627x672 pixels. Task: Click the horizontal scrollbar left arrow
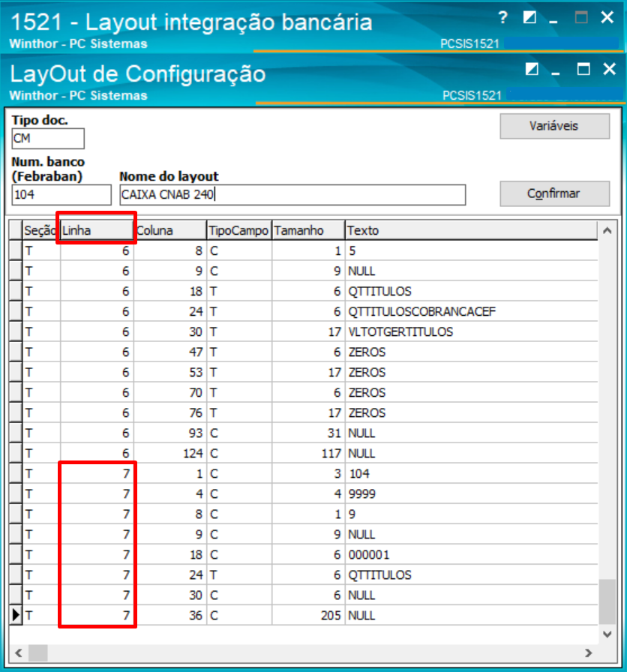(19, 653)
